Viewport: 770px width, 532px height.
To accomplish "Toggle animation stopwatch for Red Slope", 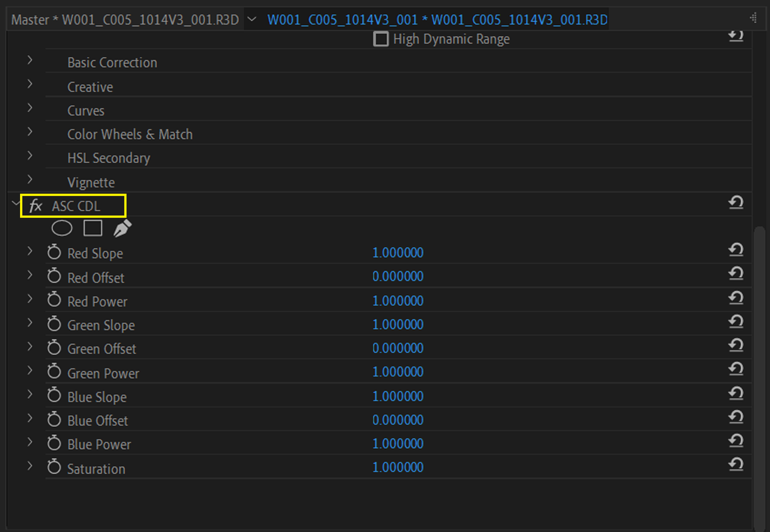I will click(x=54, y=252).
